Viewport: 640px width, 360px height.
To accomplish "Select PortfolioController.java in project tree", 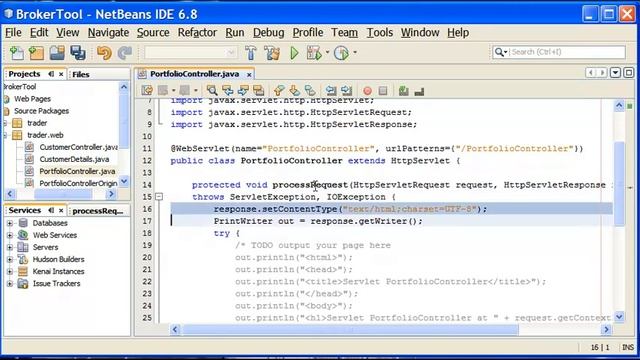I will [x=77, y=171].
